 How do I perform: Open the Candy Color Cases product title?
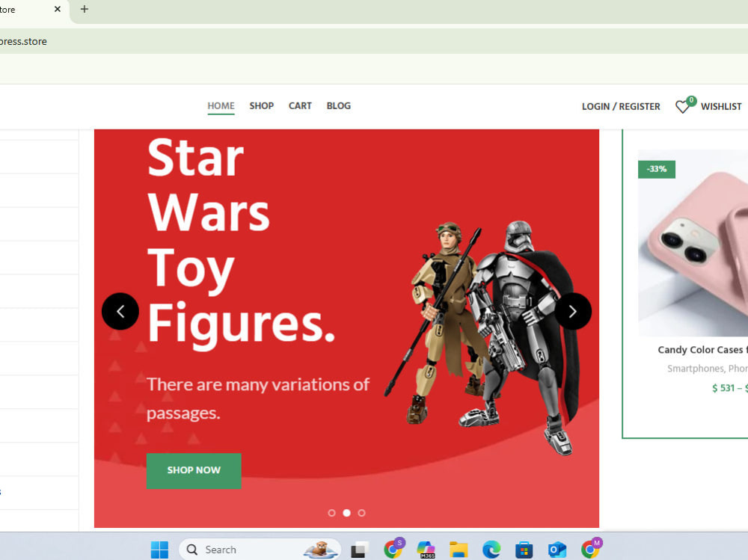point(702,350)
